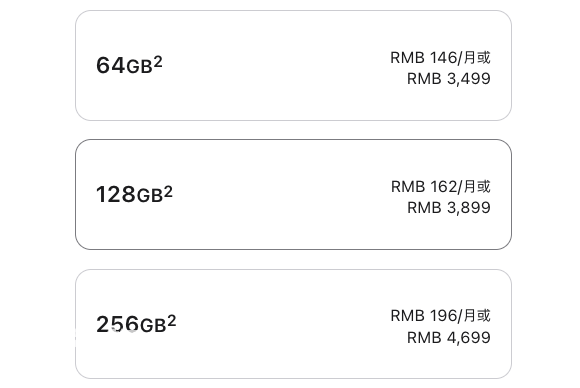Select the most expensive storage tier card
This screenshot has width=580, height=388.
click(293, 324)
